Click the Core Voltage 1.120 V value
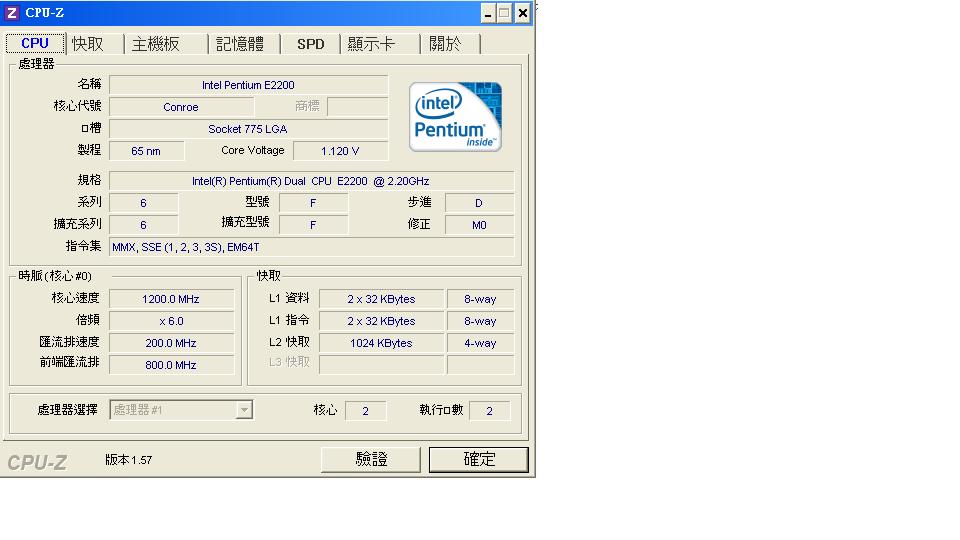 (340, 151)
